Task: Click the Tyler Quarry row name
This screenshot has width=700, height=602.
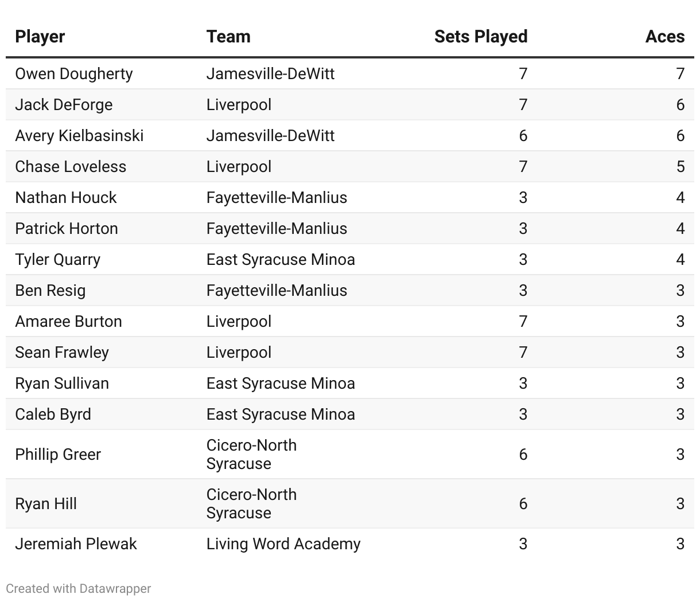Action: [x=58, y=260]
